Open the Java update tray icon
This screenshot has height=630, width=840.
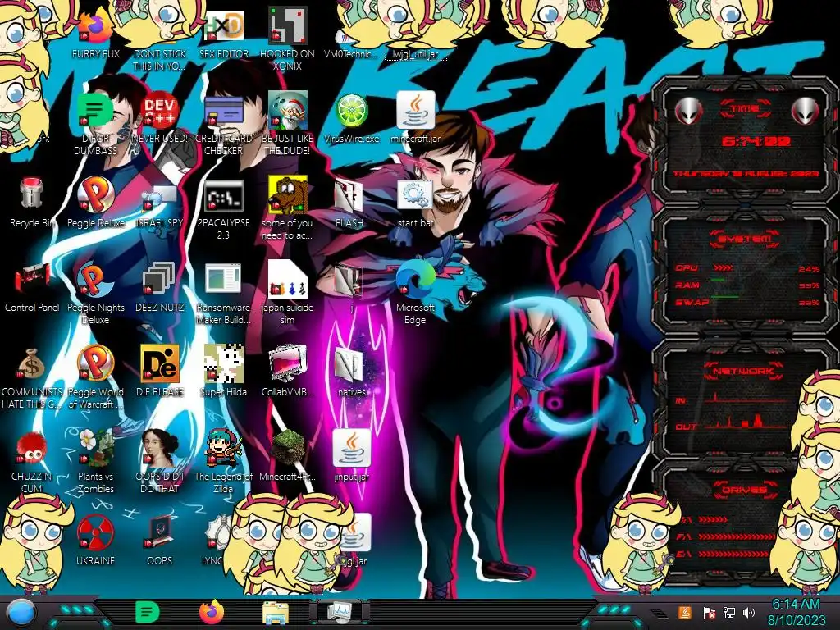(685, 612)
